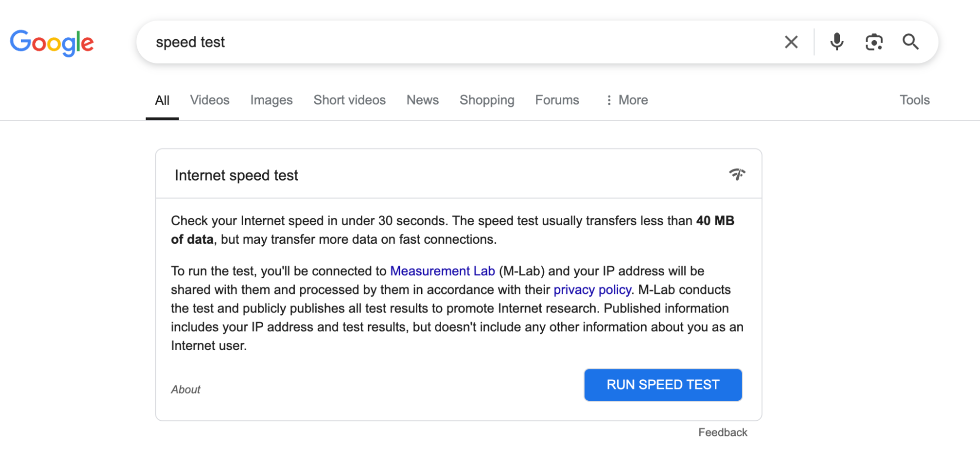Click the three-dot icon next to More
The image size is (980, 466).
(609, 100)
